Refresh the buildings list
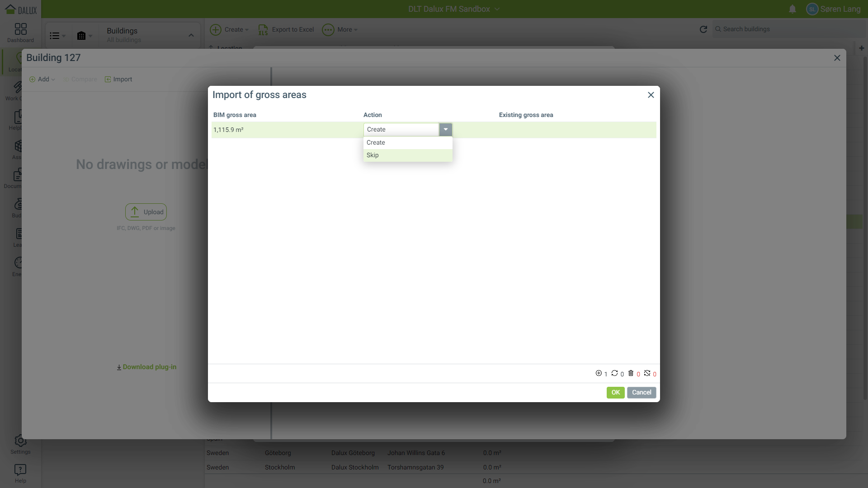The width and height of the screenshot is (868, 488). point(703,29)
